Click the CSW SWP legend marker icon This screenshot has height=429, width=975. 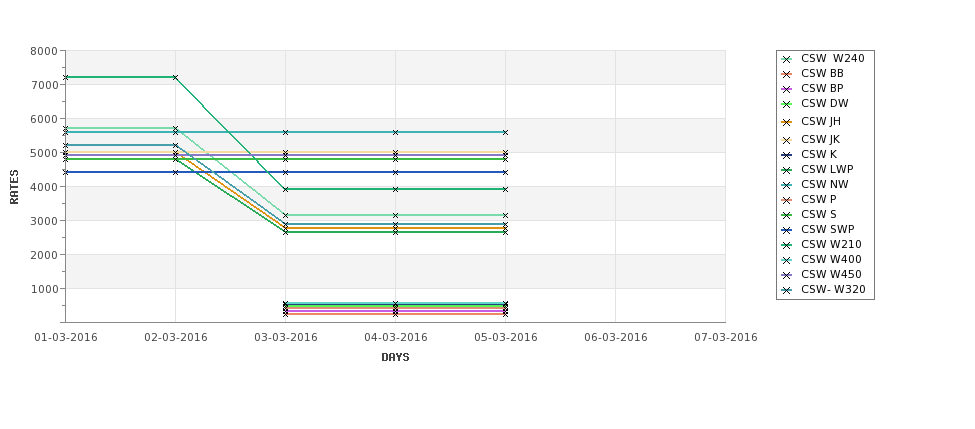[x=787, y=230]
